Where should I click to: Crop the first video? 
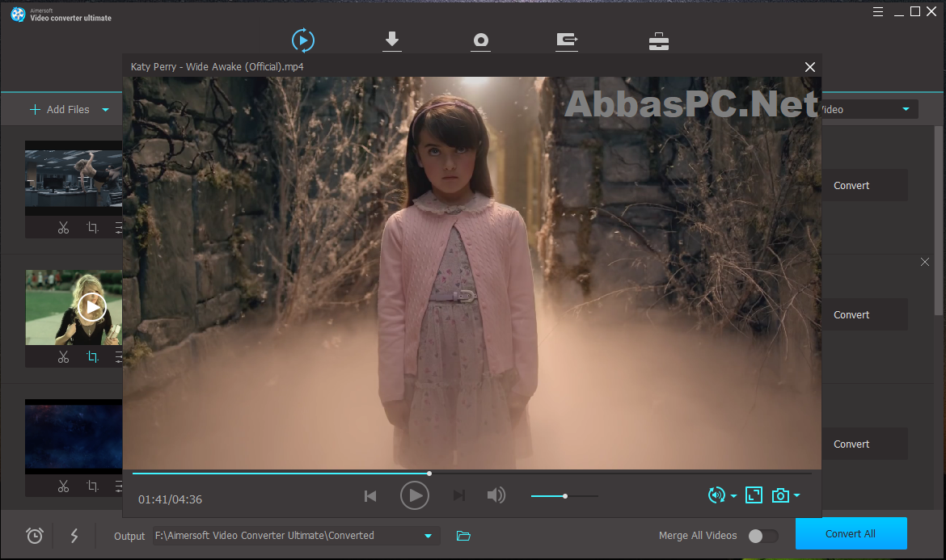click(92, 227)
